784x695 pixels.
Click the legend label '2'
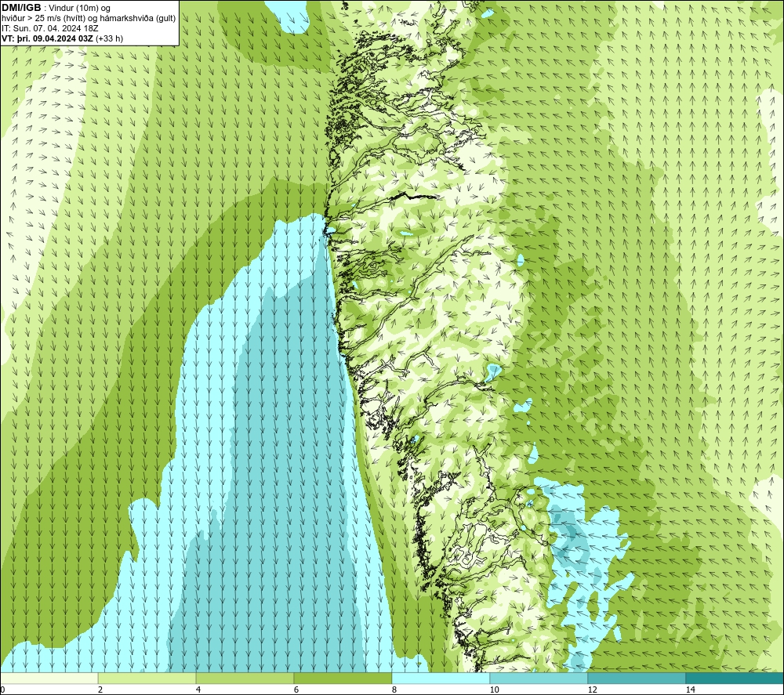[100, 690]
